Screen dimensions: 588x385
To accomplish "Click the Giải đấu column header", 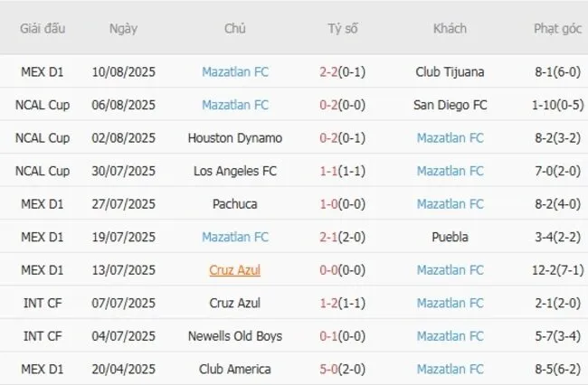I will tap(43, 28).
